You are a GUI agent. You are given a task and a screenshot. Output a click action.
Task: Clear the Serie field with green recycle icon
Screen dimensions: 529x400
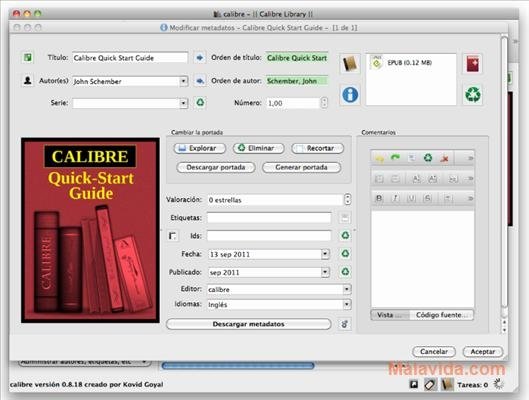[x=200, y=102]
